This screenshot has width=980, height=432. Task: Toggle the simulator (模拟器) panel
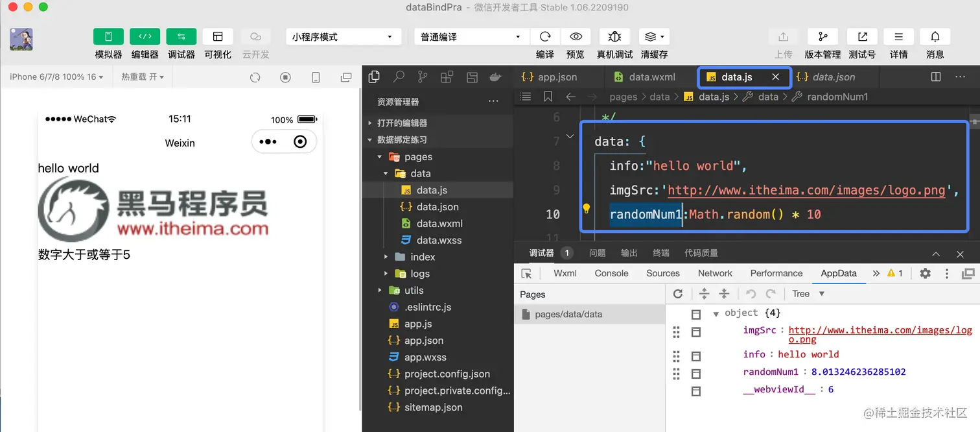click(x=108, y=37)
